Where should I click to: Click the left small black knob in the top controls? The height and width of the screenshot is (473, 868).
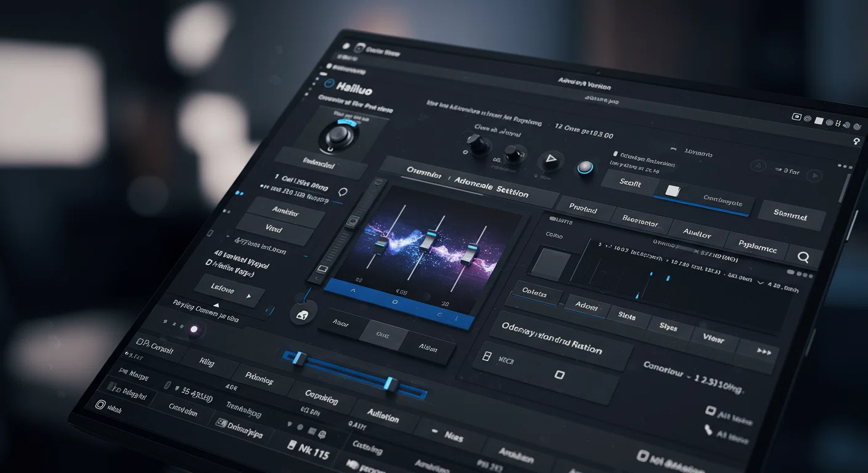478,145
